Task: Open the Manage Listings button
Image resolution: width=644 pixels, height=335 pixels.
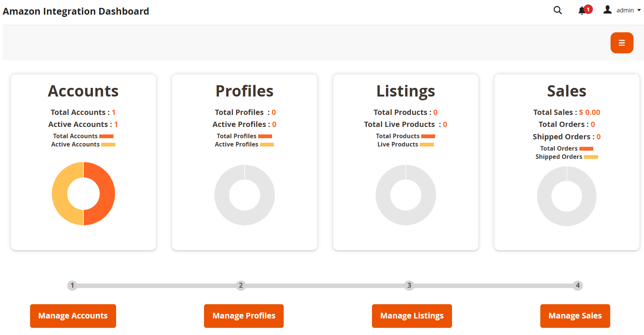Action: pyautogui.click(x=412, y=316)
